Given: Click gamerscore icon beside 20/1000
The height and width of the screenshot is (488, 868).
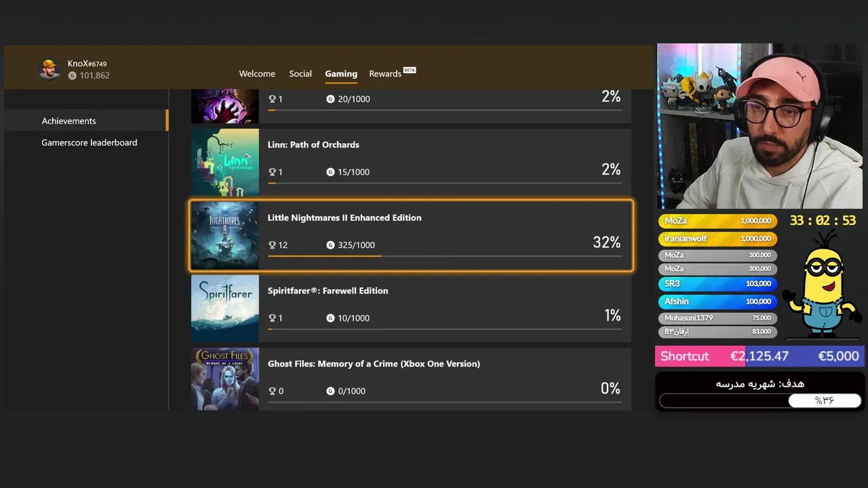Looking at the screenshot, I should tap(330, 99).
